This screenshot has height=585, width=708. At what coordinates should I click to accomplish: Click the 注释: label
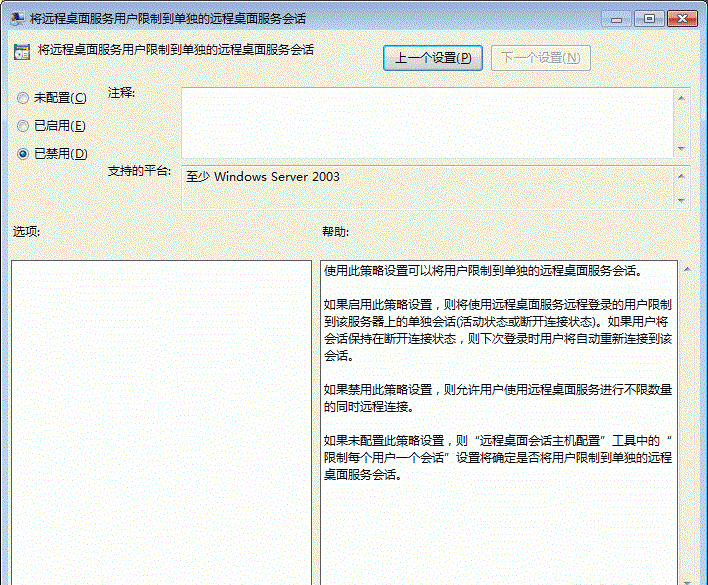pyautogui.click(x=121, y=93)
